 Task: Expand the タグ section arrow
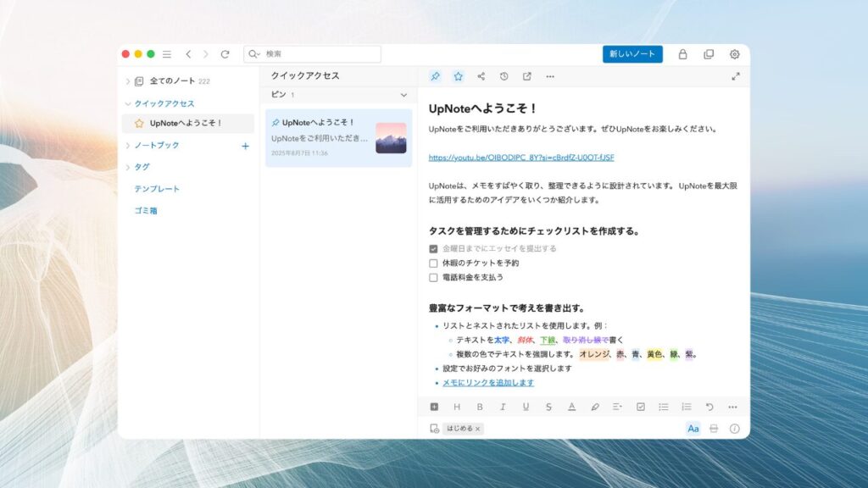(x=128, y=168)
